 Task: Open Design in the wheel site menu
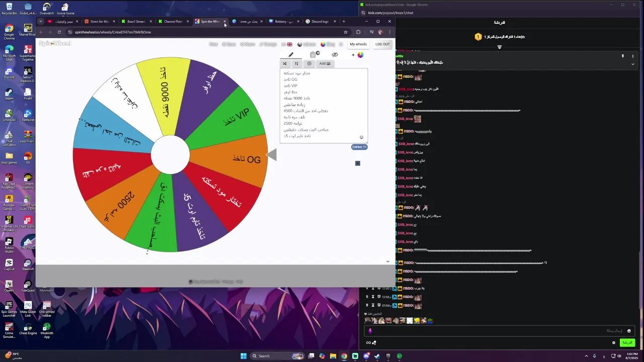coord(268,44)
